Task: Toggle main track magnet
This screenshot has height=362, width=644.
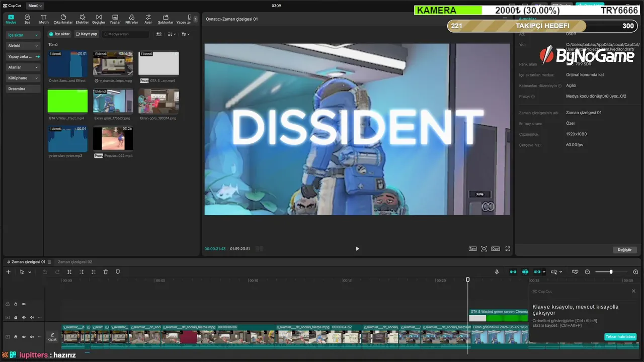Action: tap(513, 272)
